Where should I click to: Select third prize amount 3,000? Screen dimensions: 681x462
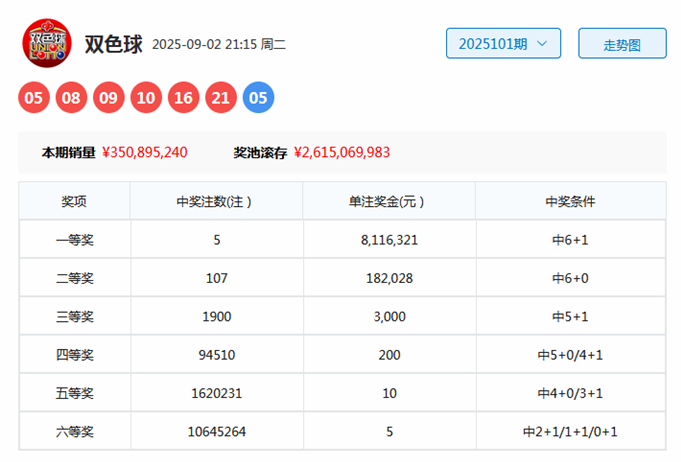coord(389,317)
